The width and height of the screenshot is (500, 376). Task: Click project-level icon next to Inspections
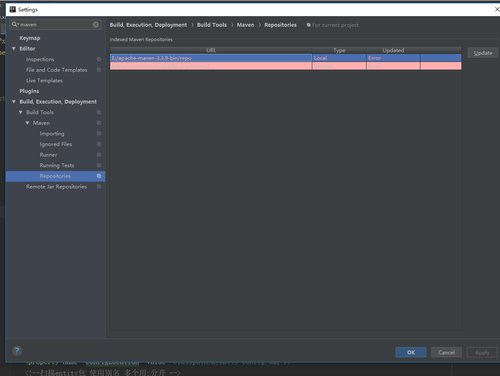99,59
